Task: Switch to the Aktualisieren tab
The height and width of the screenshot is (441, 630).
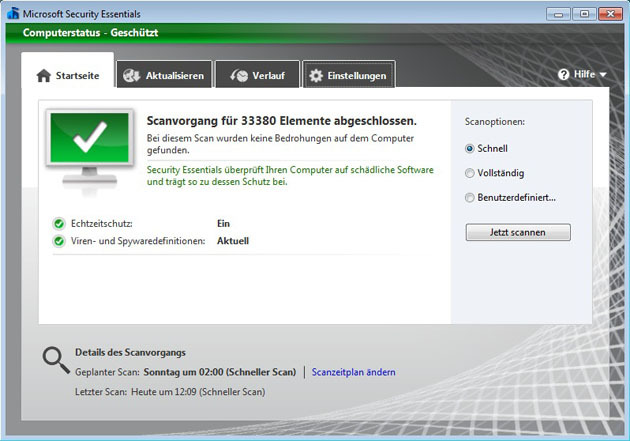Action: click(x=164, y=75)
